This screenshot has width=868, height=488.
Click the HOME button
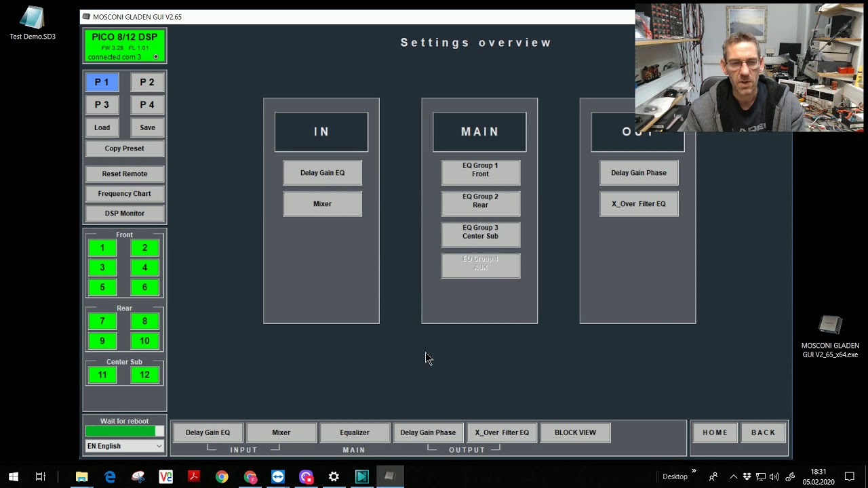pyautogui.click(x=715, y=432)
